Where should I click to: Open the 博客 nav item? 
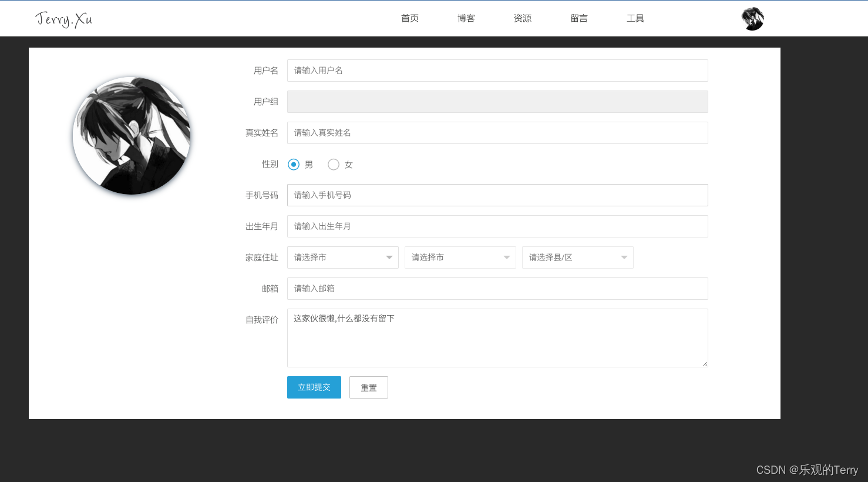[466, 18]
